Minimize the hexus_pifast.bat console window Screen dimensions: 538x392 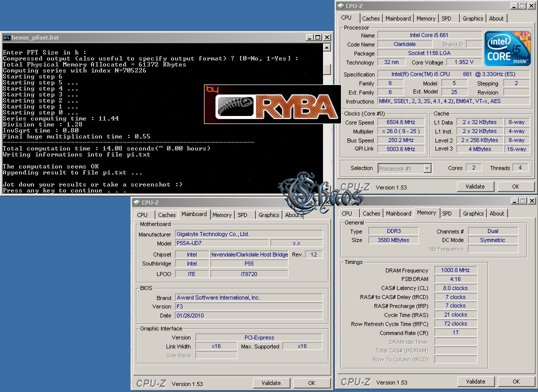coord(309,37)
